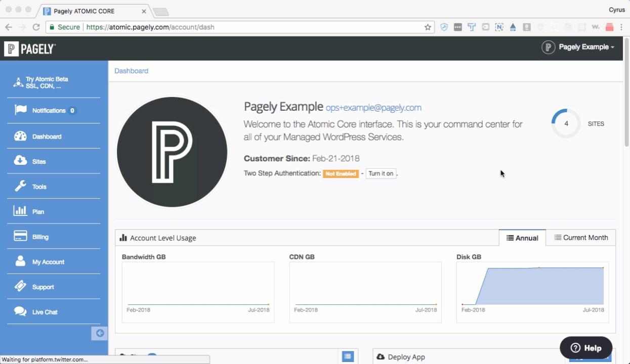Image resolution: width=630 pixels, height=364 pixels.
Task: Select the Pagely ATOMIC CORE browser tab
Action: pos(95,11)
